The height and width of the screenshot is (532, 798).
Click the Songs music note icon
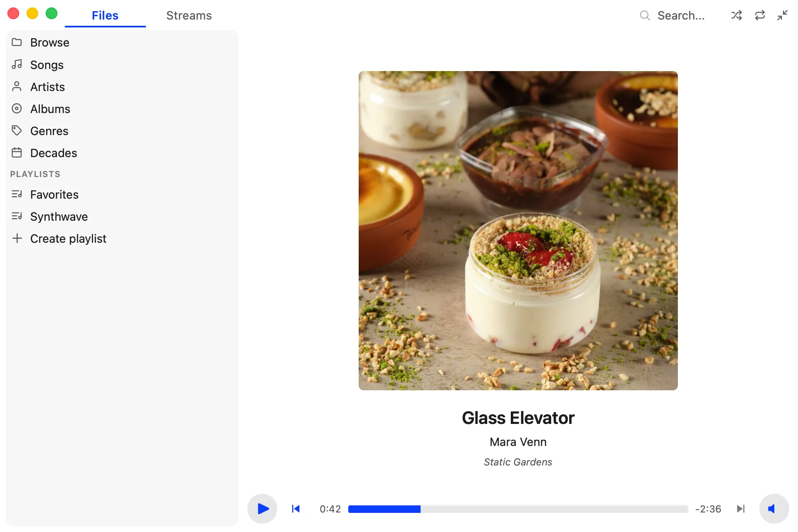(x=17, y=64)
